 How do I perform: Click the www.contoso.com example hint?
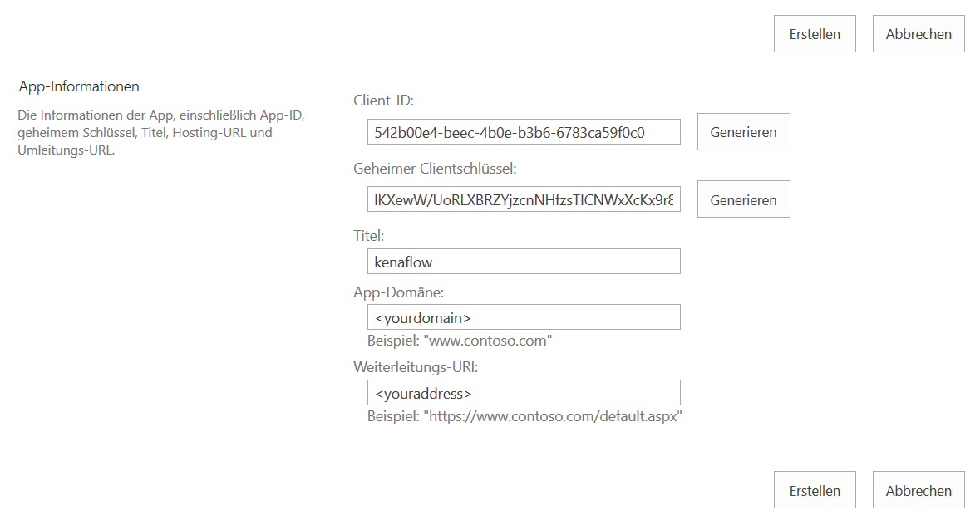click(460, 341)
